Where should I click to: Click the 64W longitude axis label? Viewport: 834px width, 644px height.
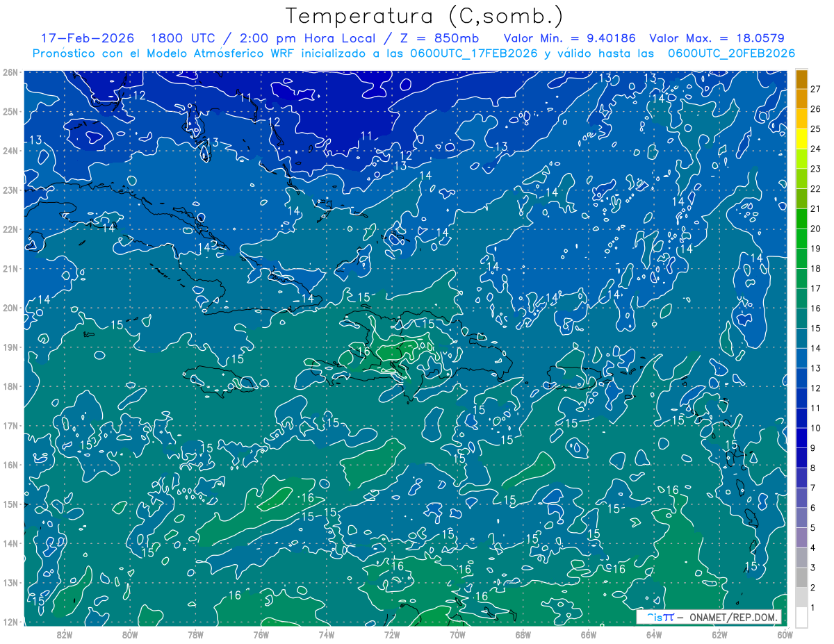point(654,634)
